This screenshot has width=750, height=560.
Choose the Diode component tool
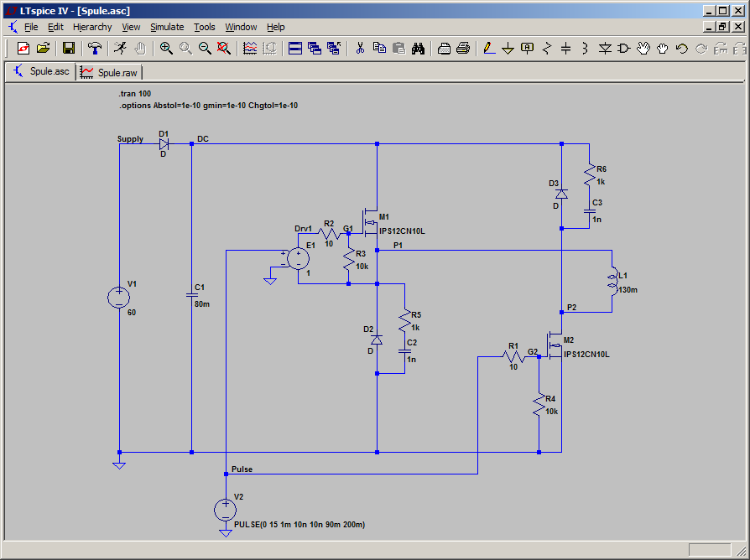605,48
